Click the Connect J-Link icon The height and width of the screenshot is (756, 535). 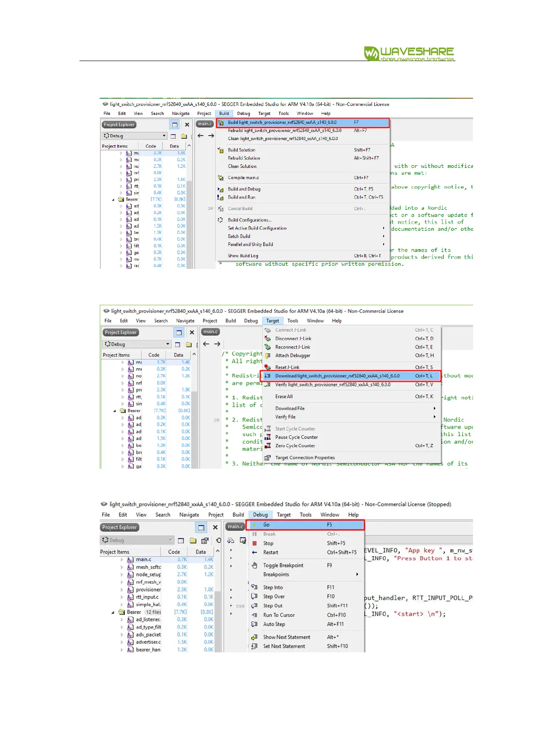(268, 330)
